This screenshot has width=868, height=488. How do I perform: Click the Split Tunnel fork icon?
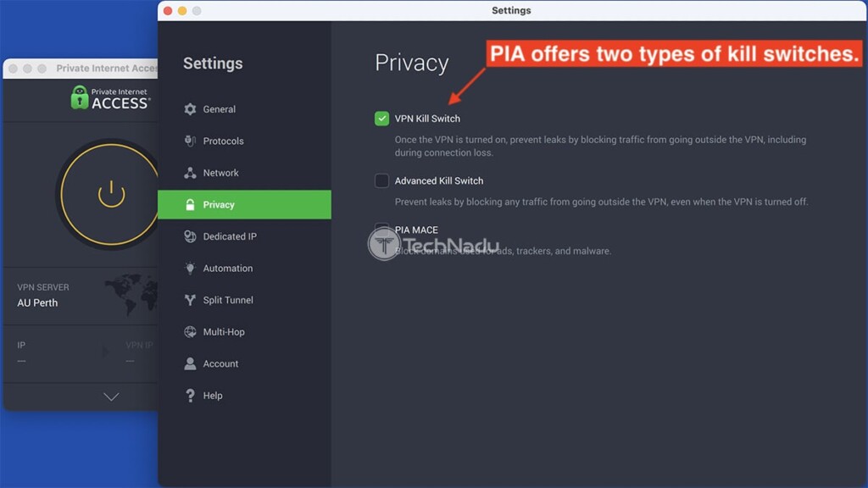[x=190, y=300]
